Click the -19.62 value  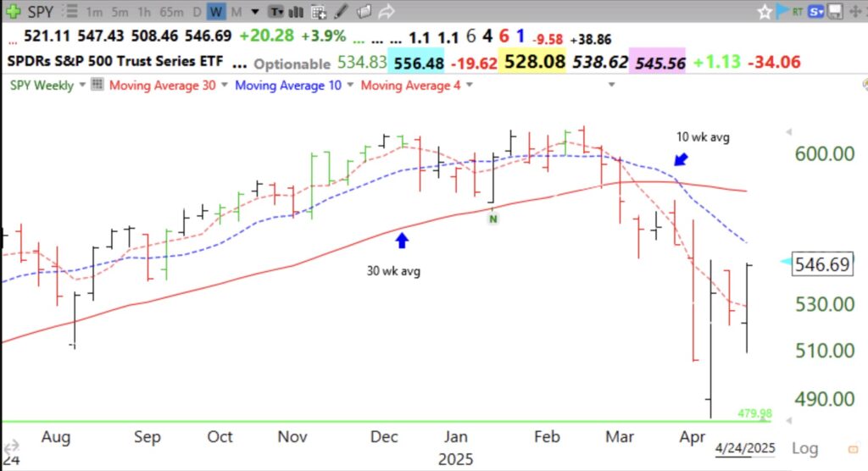tap(474, 63)
